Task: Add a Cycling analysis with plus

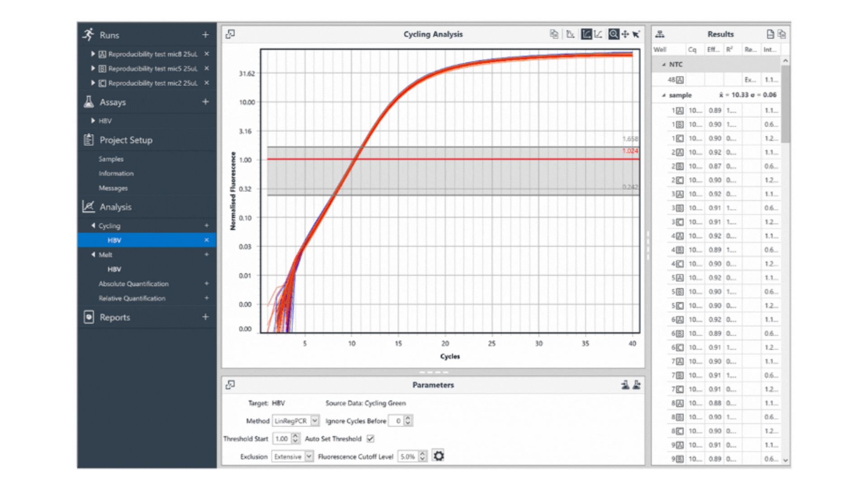Action: coord(207,225)
